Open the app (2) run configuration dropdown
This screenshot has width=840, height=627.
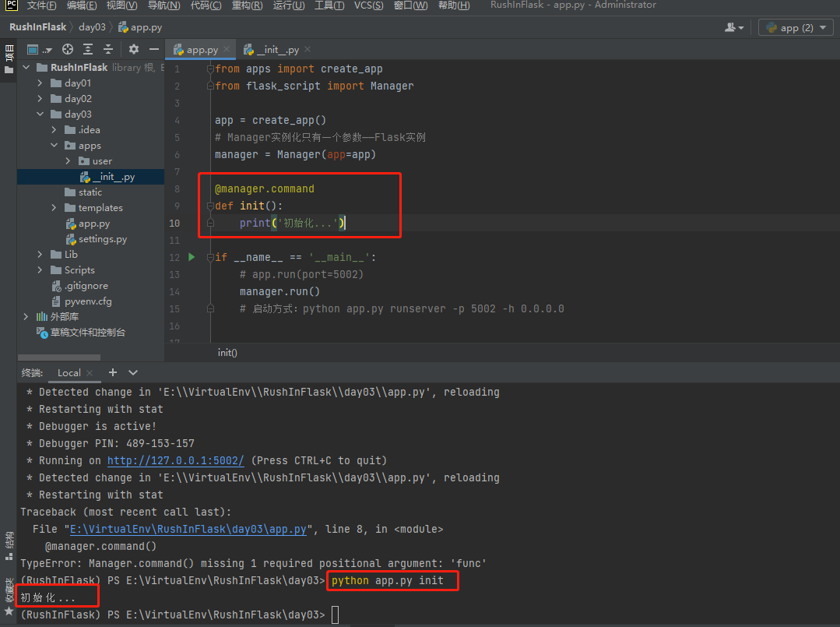click(796, 27)
